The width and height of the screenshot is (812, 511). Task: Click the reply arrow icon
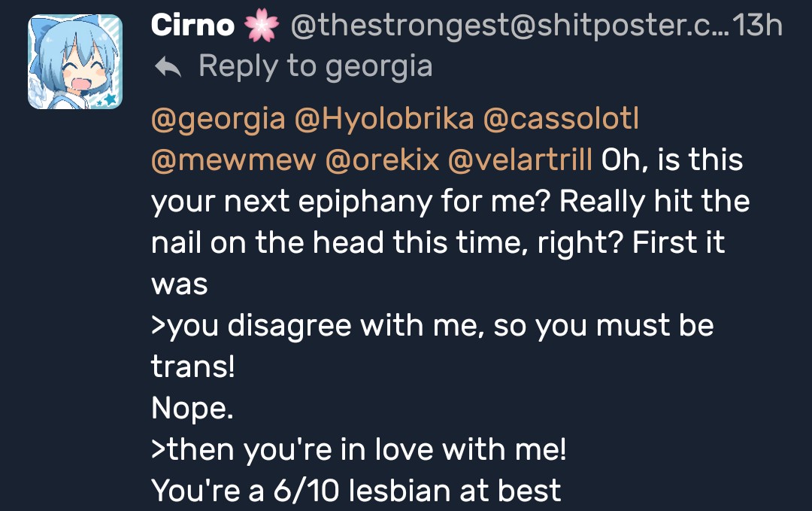pos(167,68)
